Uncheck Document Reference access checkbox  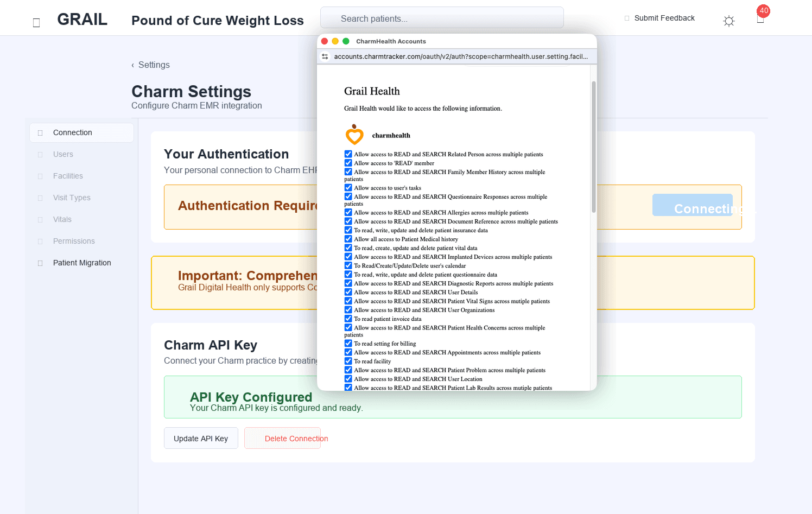coord(348,221)
